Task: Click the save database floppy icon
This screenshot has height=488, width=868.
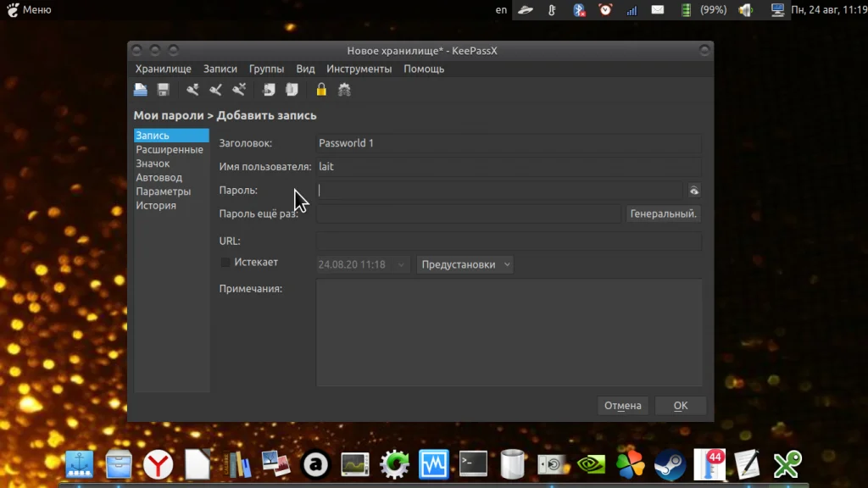Action: coord(164,90)
